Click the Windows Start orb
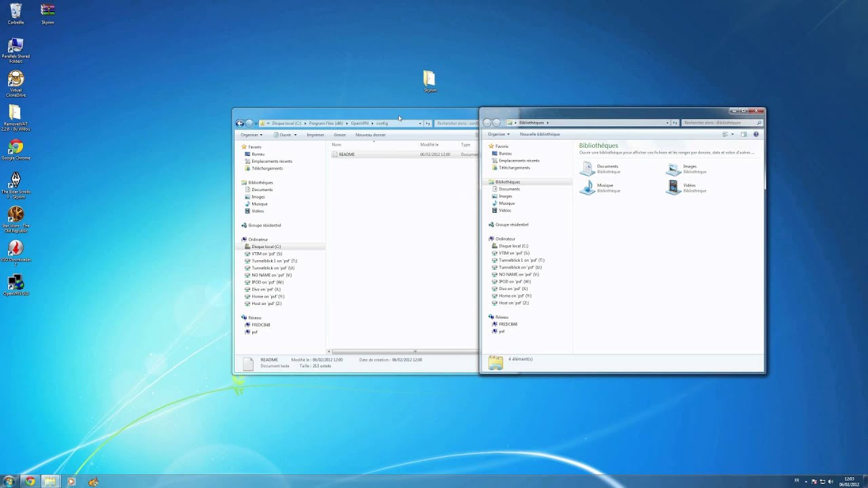The height and width of the screenshot is (488, 868). click(9, 482)
